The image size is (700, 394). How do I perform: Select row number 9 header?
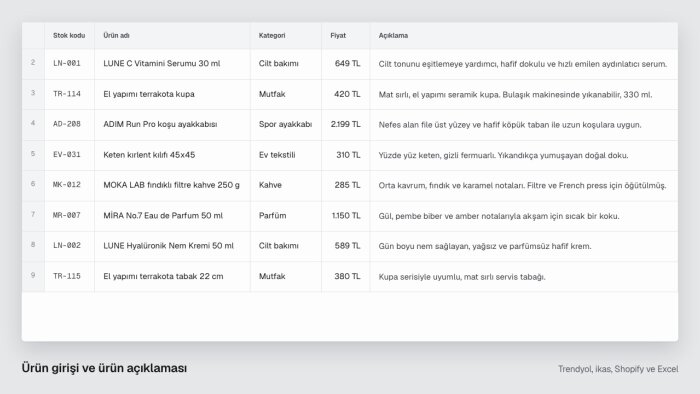click(33, 276)
